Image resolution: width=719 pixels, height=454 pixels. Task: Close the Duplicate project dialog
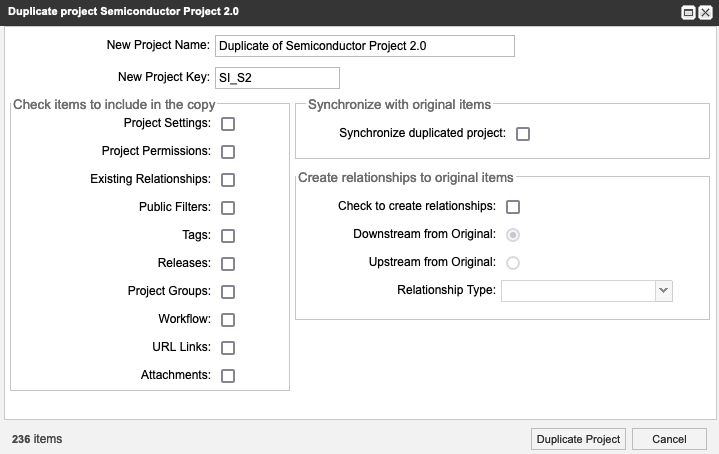tap(704, 13)
